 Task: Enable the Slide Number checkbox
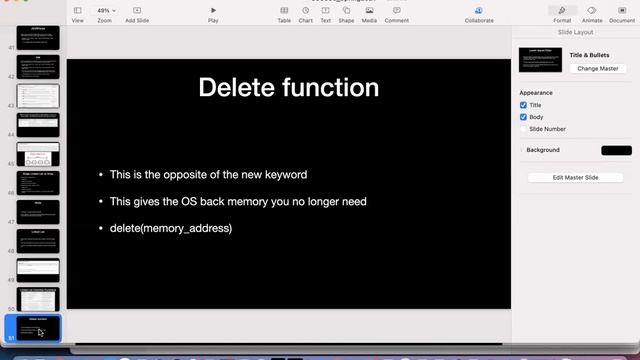click(523, 129)
